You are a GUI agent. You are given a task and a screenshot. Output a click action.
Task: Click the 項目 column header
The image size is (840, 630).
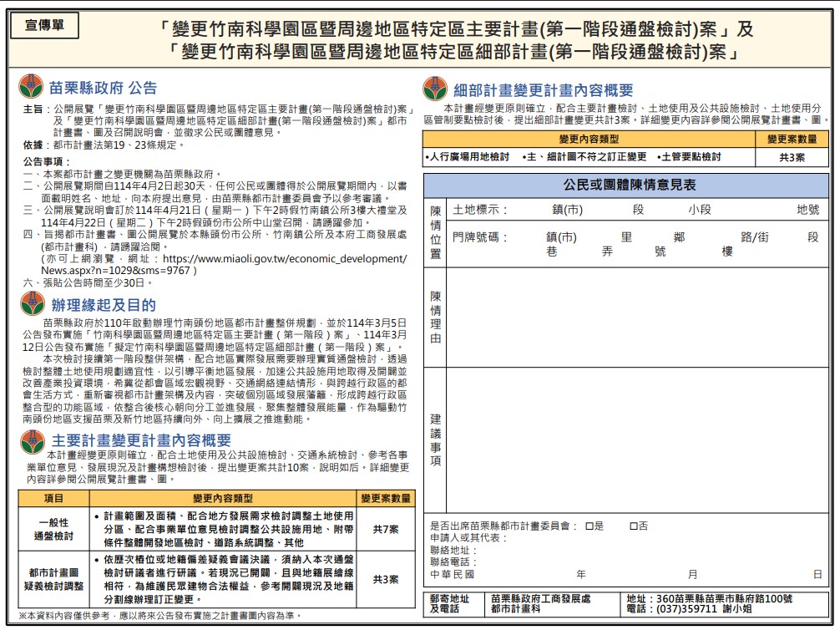coord(53,499)
